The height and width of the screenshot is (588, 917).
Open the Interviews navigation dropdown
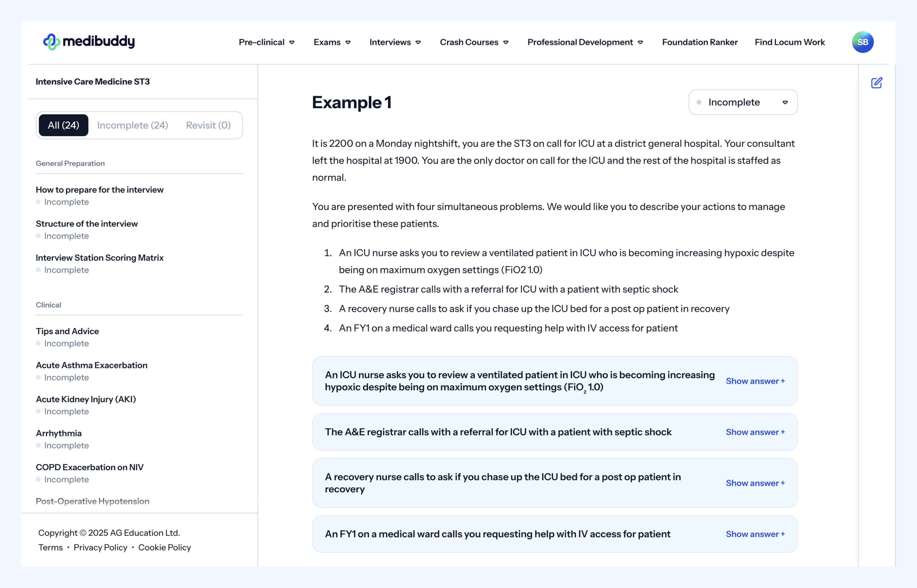pyautogui.click(x=395, y=42)
